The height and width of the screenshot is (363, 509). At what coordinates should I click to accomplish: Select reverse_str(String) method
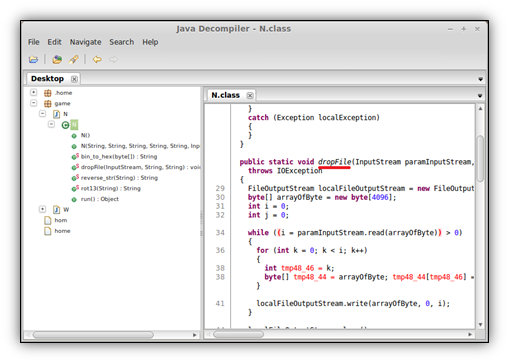(119, 178)
